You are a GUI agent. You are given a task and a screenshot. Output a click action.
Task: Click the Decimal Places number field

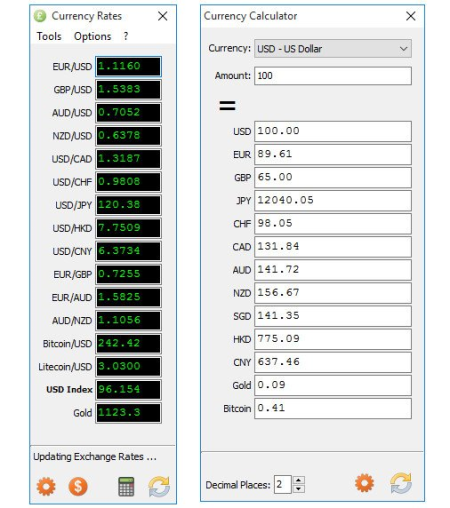coord(283,484)
